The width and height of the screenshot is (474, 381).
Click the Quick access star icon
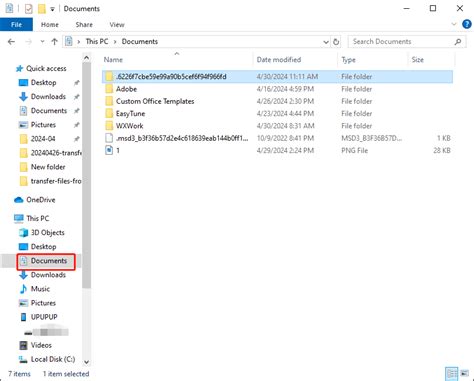(x=19, y=69)
